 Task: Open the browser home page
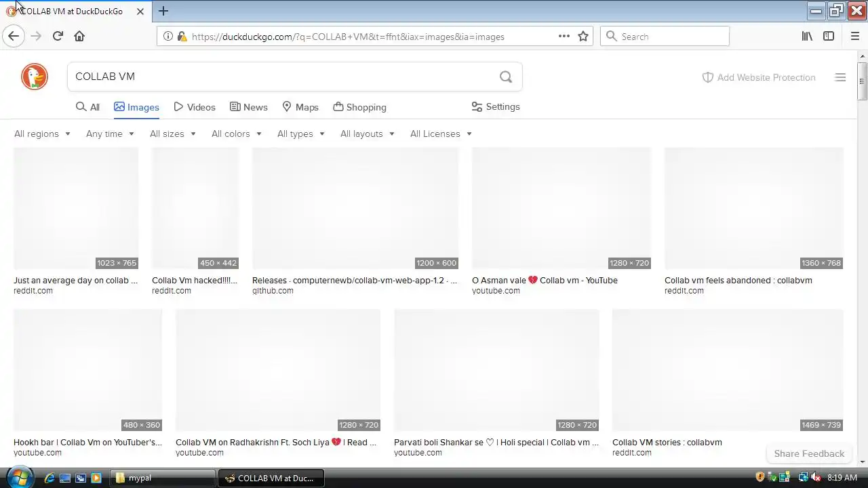(79, 37)
